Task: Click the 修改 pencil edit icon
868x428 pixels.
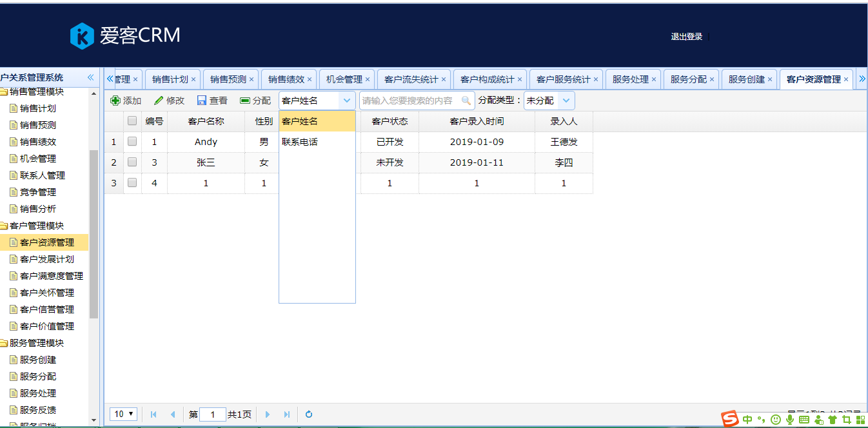Action: 159,101
